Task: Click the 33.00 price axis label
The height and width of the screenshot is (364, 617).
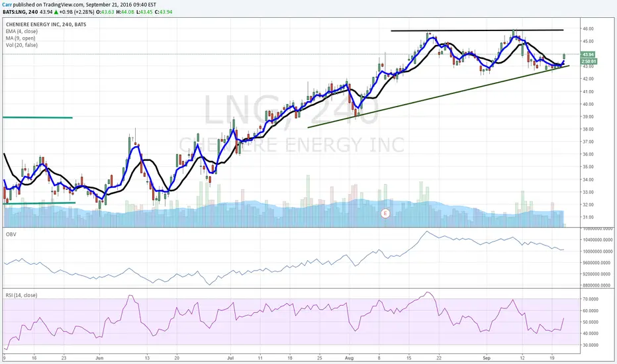Action: click(589, 192)
